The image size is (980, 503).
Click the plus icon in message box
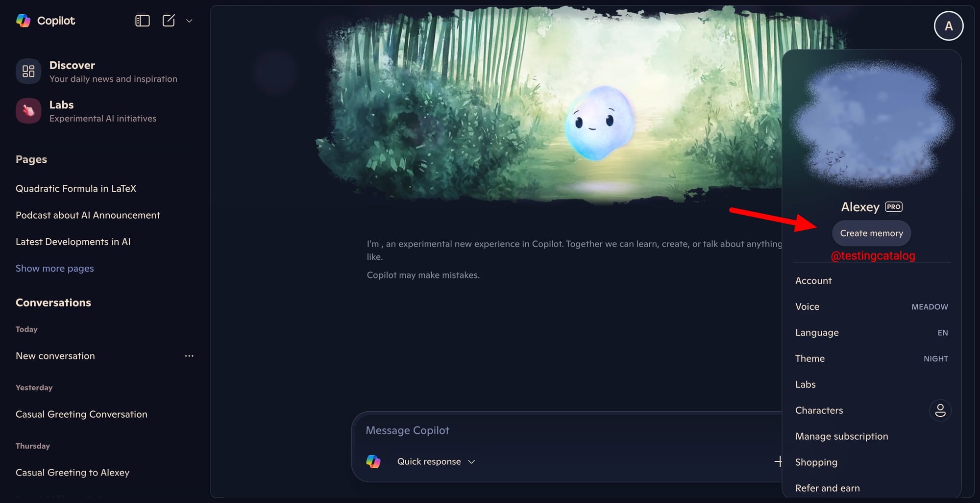click(x=778, y=461)
